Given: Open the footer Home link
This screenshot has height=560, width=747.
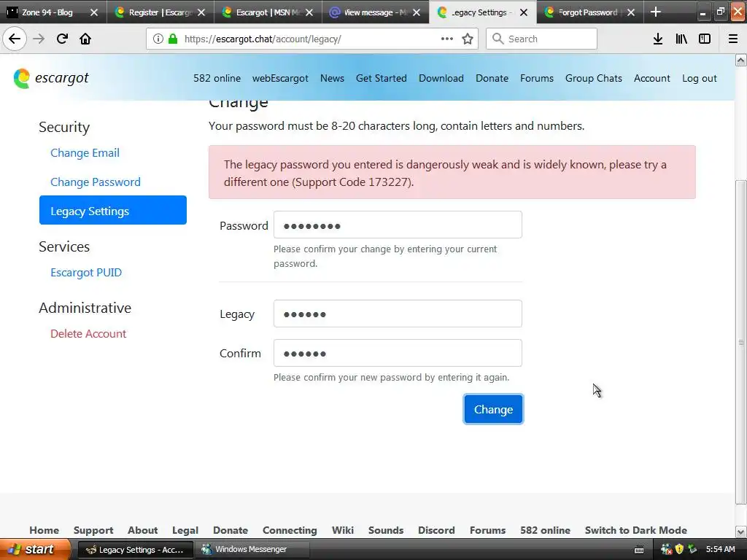Looking at the screenshot, I should tap(44, 530).
